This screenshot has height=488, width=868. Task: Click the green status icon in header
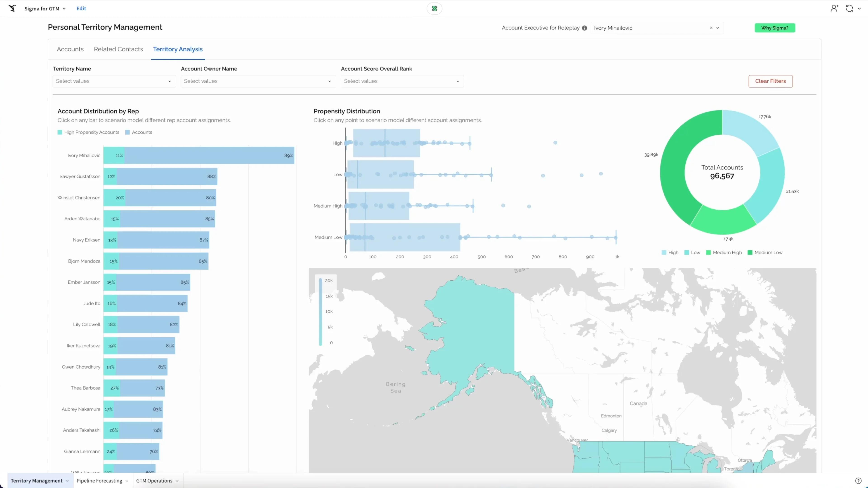pyautogui.click(x=434, y=8)
